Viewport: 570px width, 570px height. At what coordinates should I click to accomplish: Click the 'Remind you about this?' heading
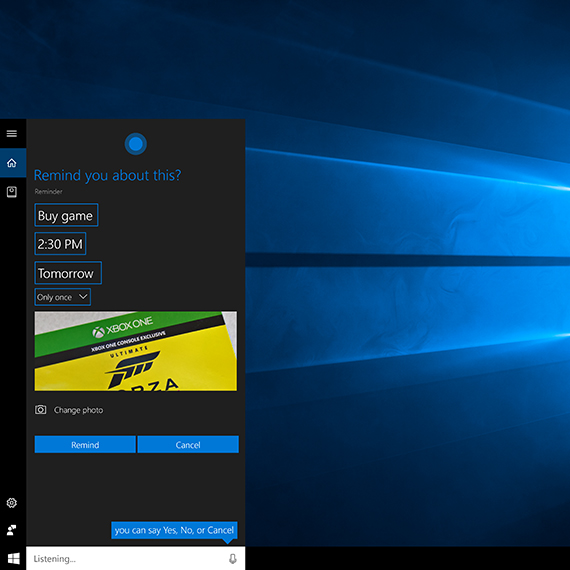[x=108, y=176]
